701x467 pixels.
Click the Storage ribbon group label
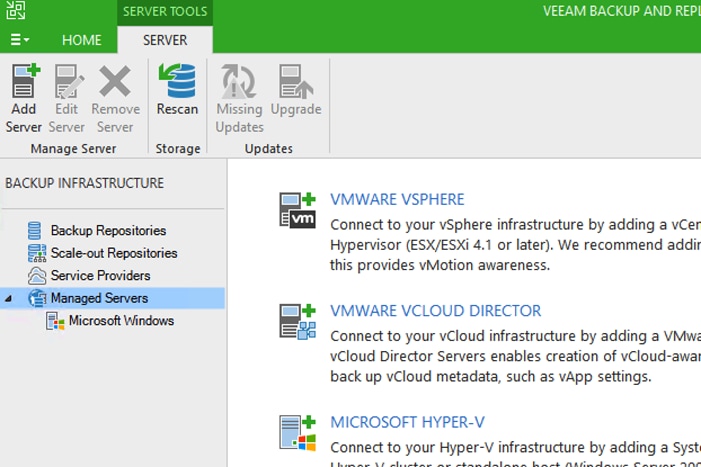coord(178,148)
